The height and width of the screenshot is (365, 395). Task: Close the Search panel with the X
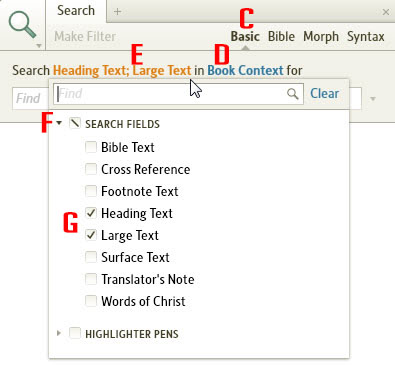coord(386,12)
